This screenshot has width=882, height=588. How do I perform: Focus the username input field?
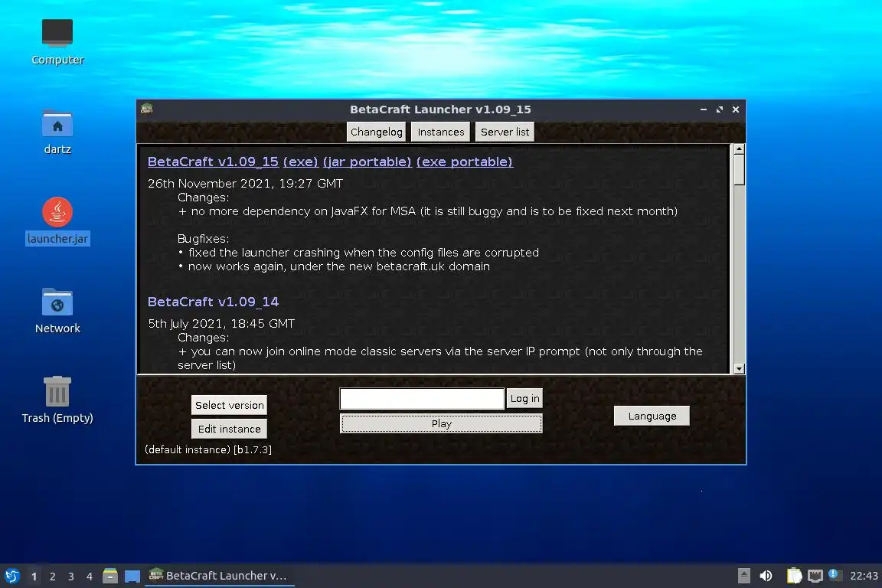click(x=422, y=398)
